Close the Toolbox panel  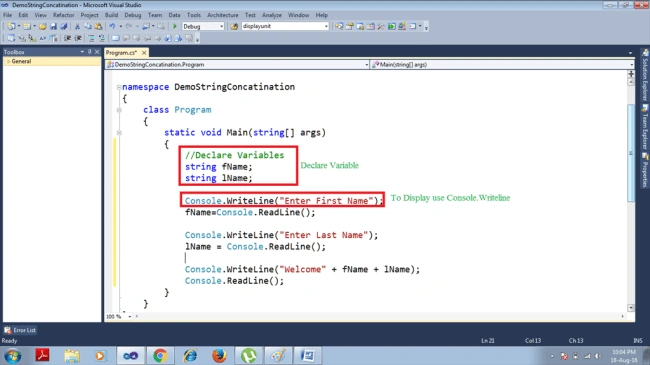97,52
